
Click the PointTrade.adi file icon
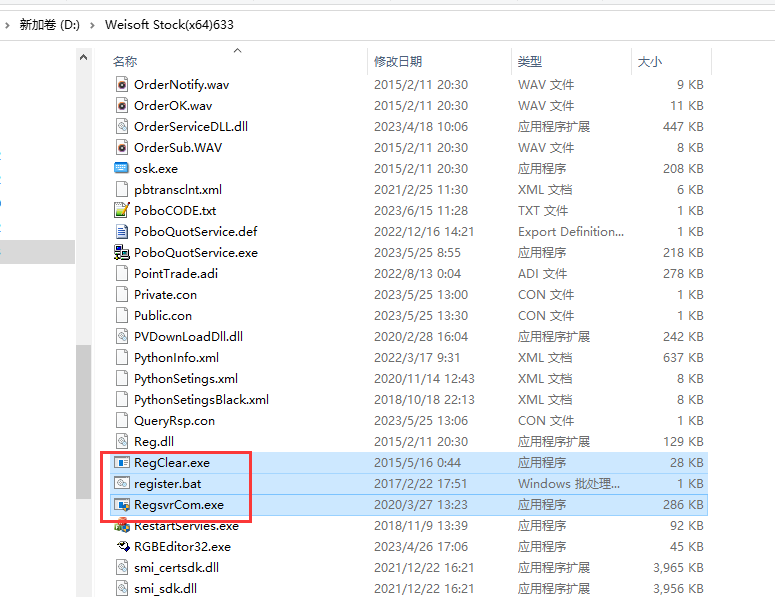pyautogui.click(x=122, y=274)
